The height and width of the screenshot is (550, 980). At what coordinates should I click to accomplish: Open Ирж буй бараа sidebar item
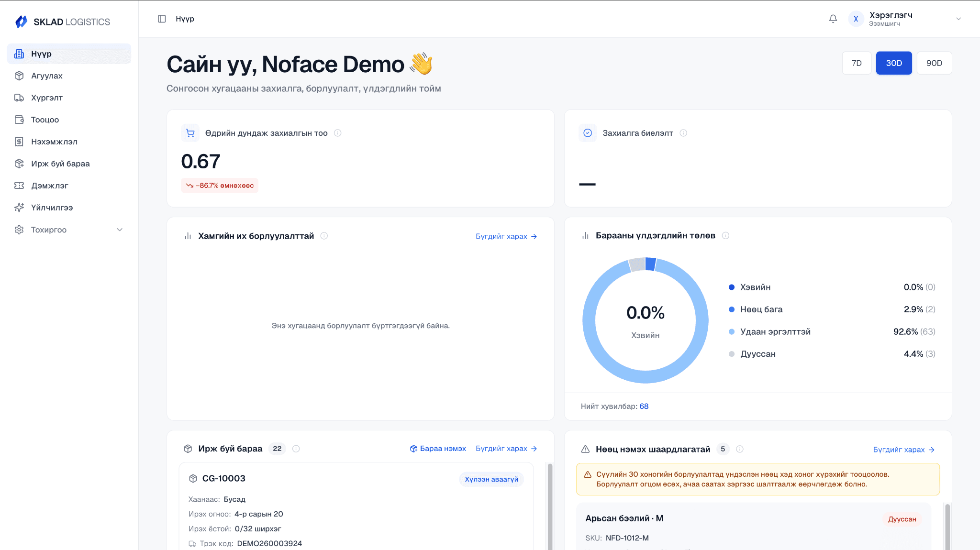[69, 164]
